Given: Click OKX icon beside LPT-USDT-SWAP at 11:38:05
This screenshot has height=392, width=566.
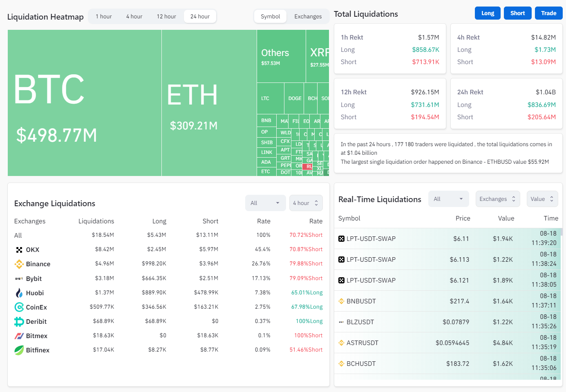Looking at the screenshot, I should (x=341, y=280).
